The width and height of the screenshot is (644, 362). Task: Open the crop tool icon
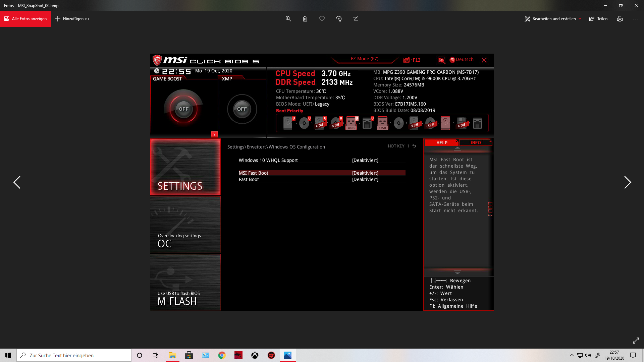[356, 19]
